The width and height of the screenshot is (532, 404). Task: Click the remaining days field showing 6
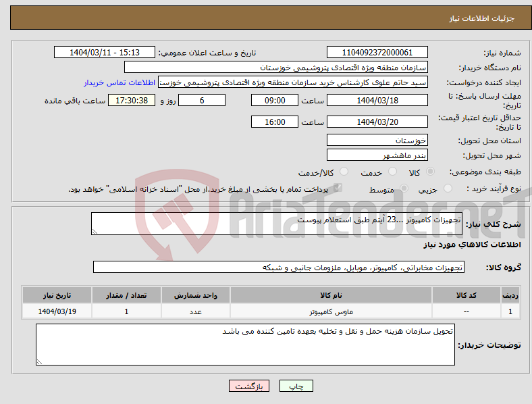click(x=202, y=100)
